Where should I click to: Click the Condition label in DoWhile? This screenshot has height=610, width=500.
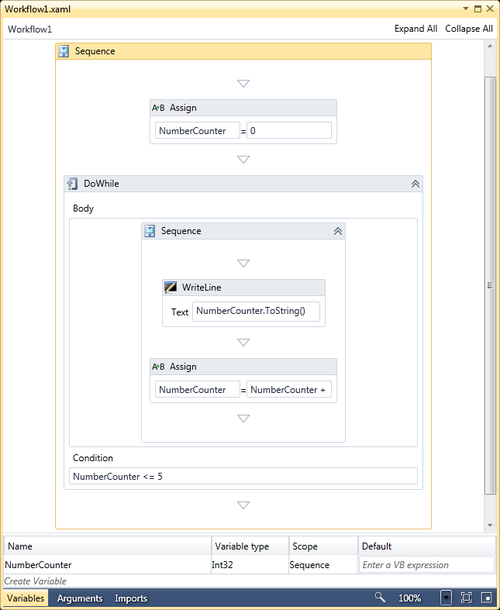(93, 458)
